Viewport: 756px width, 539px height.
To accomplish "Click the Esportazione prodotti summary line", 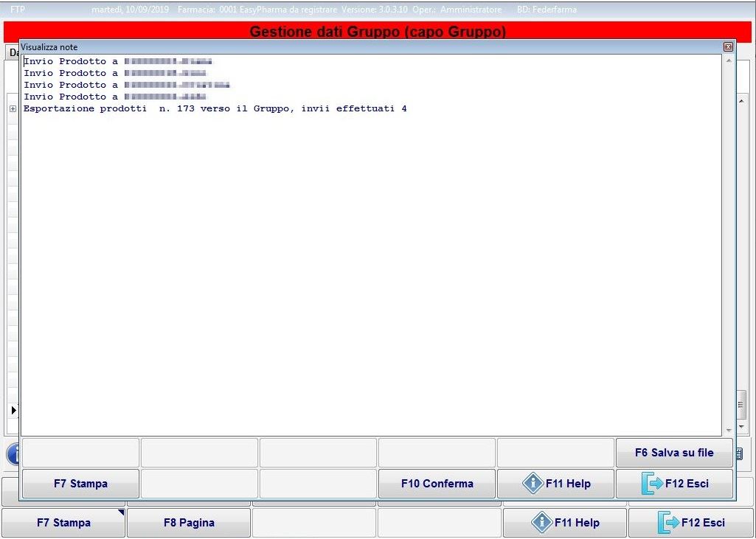I will 215,109.
